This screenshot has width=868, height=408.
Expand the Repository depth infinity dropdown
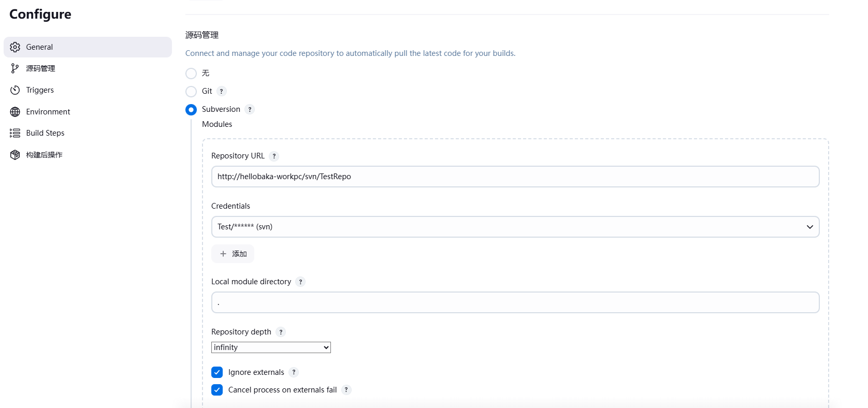tap(271, 347)
